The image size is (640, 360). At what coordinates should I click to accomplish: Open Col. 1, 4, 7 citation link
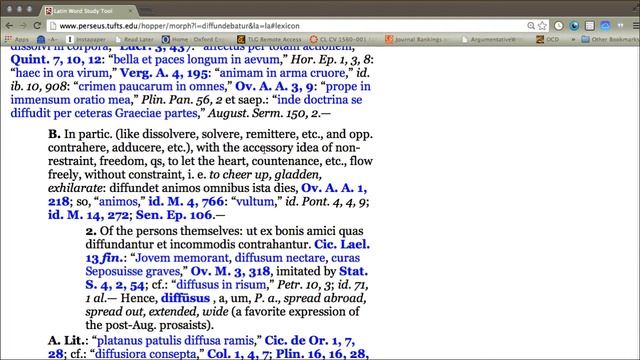tap(238, 354)
